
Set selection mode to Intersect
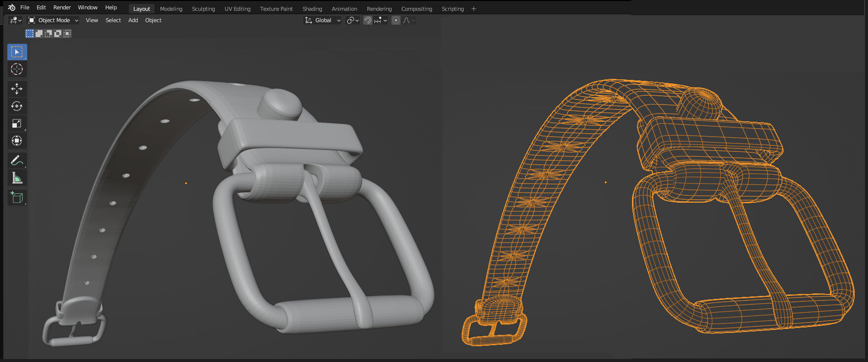point(67,34)
